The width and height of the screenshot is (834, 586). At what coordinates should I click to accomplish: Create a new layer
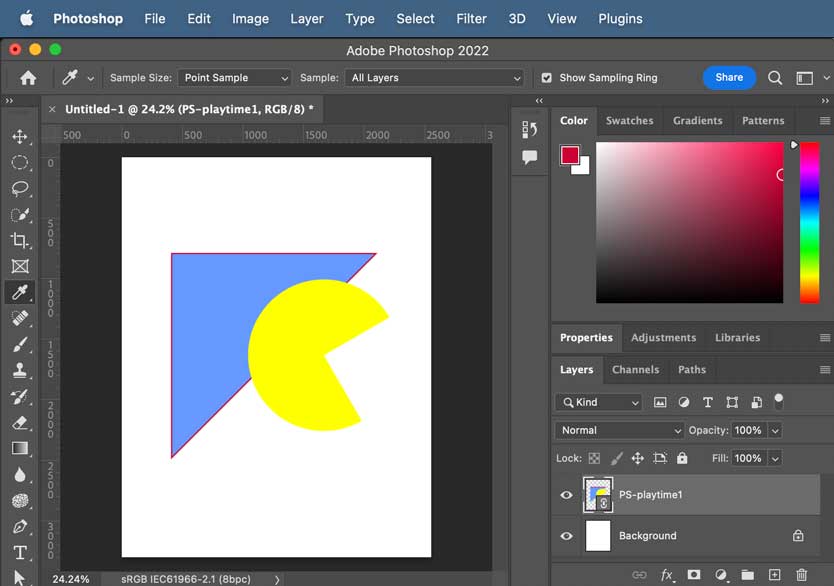[774, 574]
